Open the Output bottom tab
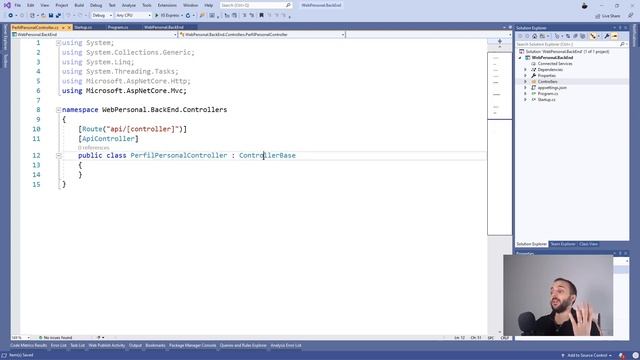 [135, 346]
